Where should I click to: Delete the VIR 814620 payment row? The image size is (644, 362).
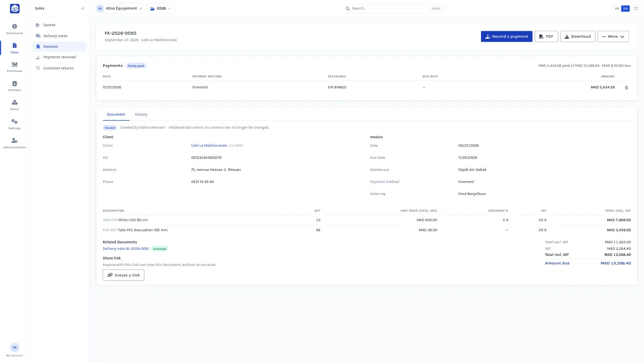pos(626,87)
